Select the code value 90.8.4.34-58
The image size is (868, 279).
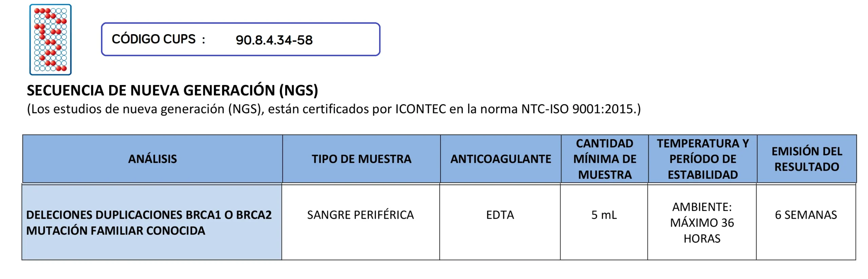pos(274,40)
